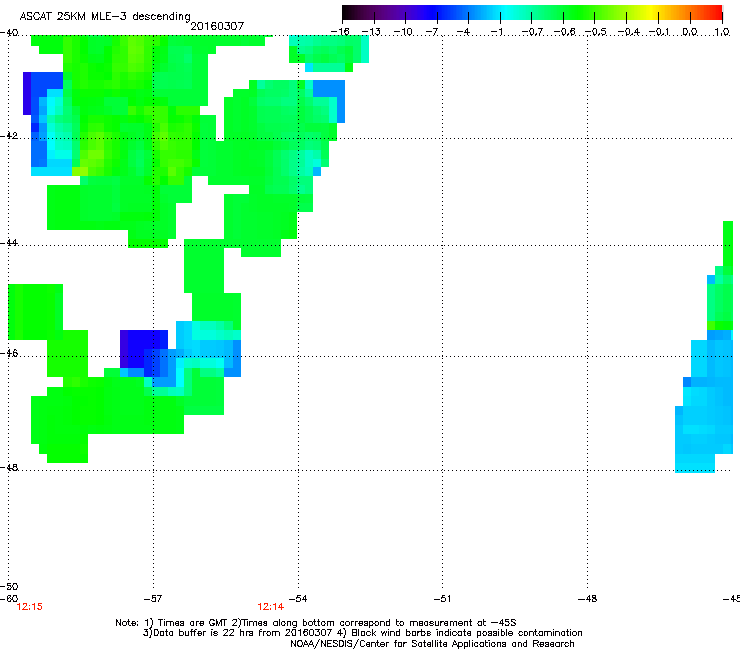Click the colorbar label -1
This screenshot has height=650, width=740.
[496, 32]
